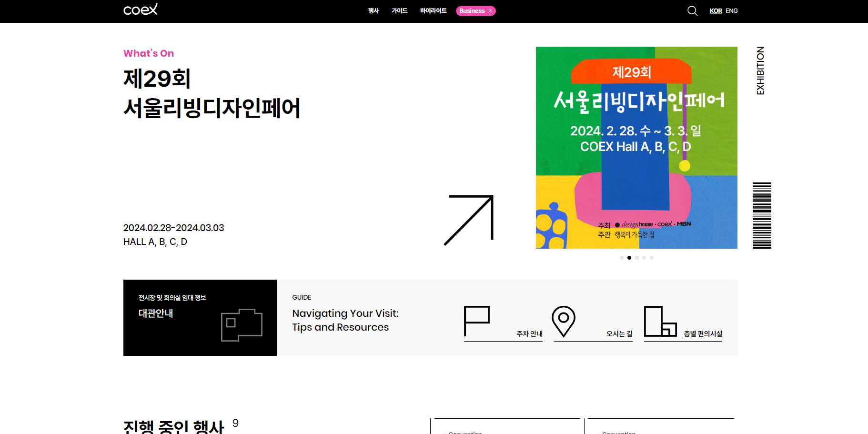Open the search magnifier icon
This screenshot has width=868, height=434.
[692, 11]
